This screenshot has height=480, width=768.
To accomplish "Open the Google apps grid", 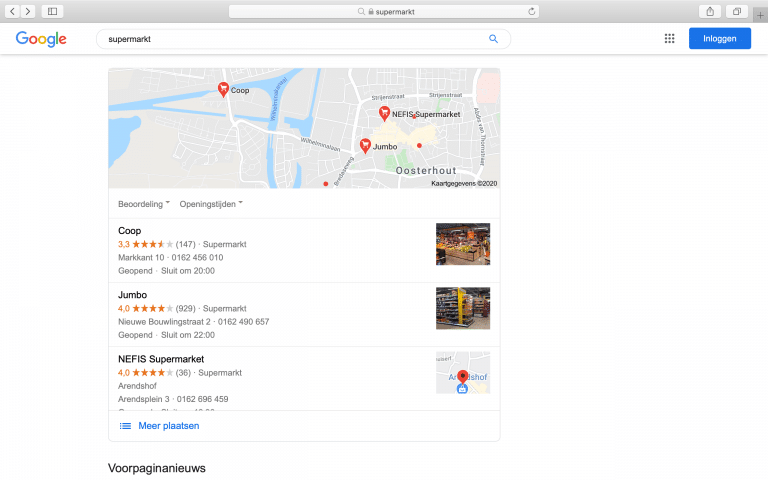I will pyautogui.click(x=669, y=39).
